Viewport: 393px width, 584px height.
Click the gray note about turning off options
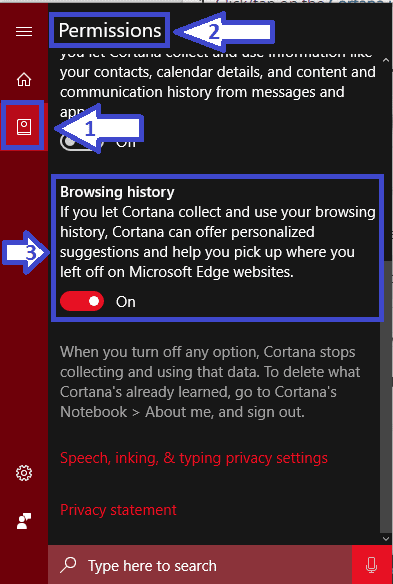(x=210, y=382)
